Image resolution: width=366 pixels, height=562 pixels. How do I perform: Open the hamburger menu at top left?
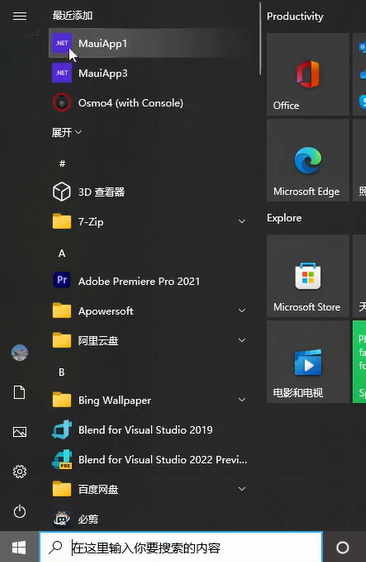click(19, 16)
